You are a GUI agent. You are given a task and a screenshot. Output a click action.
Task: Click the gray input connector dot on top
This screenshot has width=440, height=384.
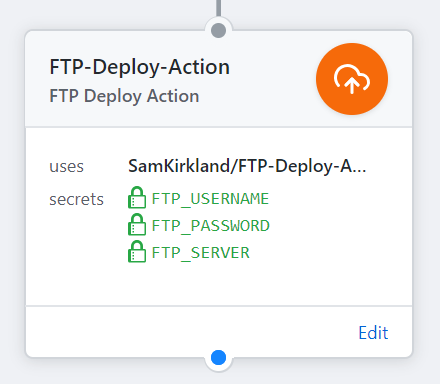218,30
